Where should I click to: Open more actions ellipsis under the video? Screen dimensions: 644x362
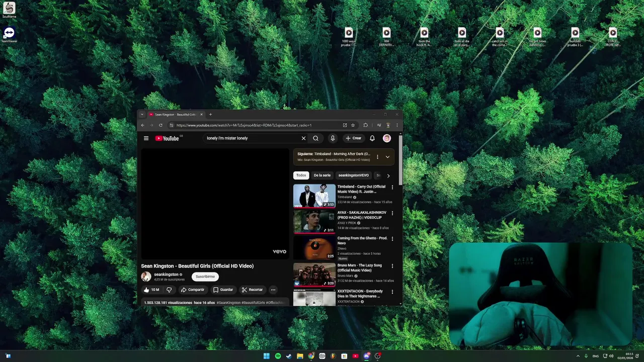coord(273,290)
